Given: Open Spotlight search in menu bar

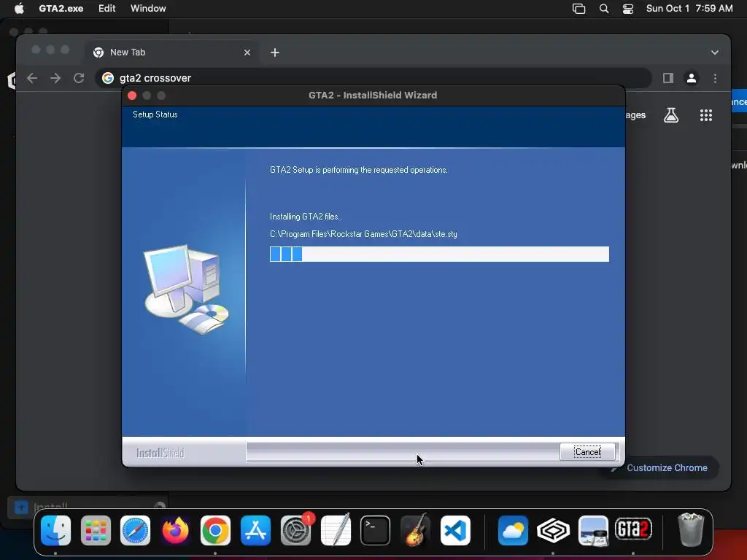Looking at the screenshot, I should pos(604,9).
